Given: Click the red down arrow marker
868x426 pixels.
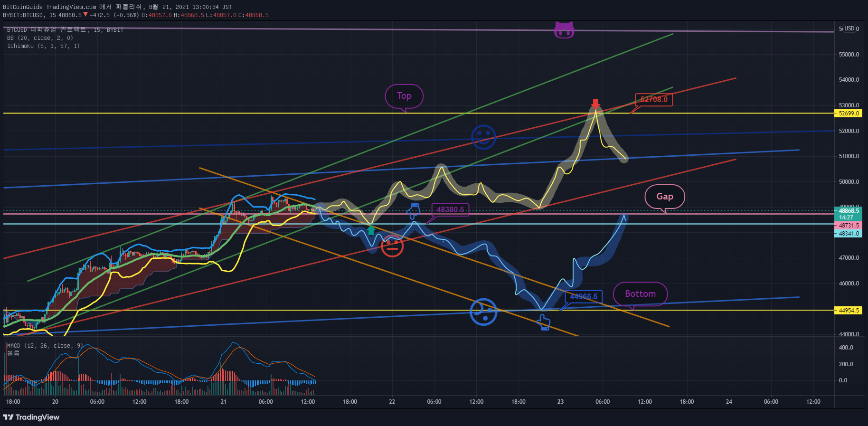Looking at the screenshot, I should pyautogui.click(x=595, y=104).
